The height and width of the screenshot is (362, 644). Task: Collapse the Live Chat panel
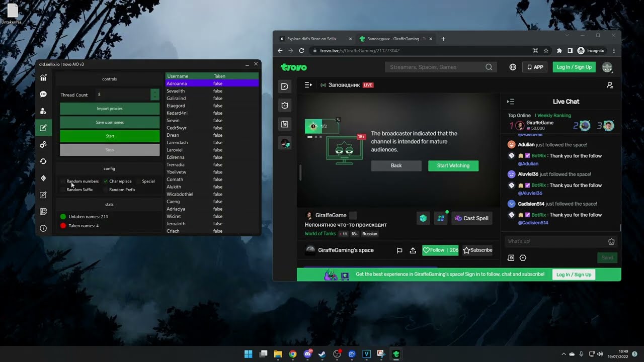click(511, 102)
